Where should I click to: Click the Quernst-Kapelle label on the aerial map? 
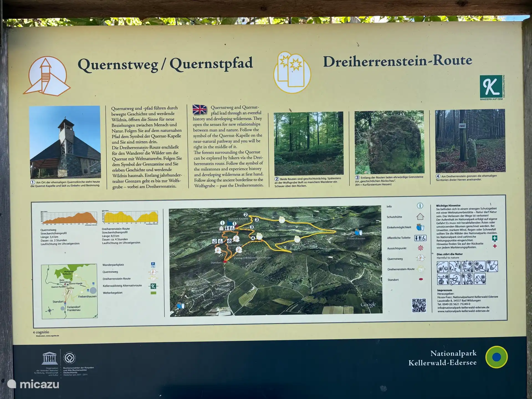coord(238,219)
